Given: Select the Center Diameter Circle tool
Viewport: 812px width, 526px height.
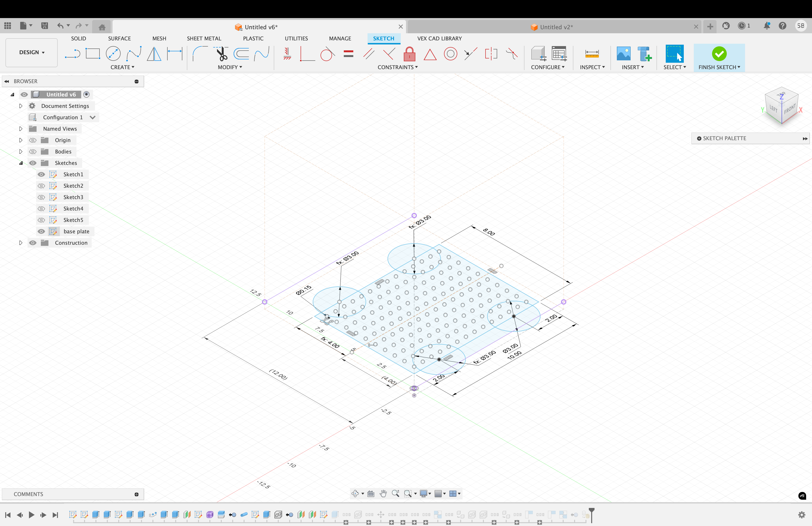Looking at the screenshot, I should click(113, 54).
